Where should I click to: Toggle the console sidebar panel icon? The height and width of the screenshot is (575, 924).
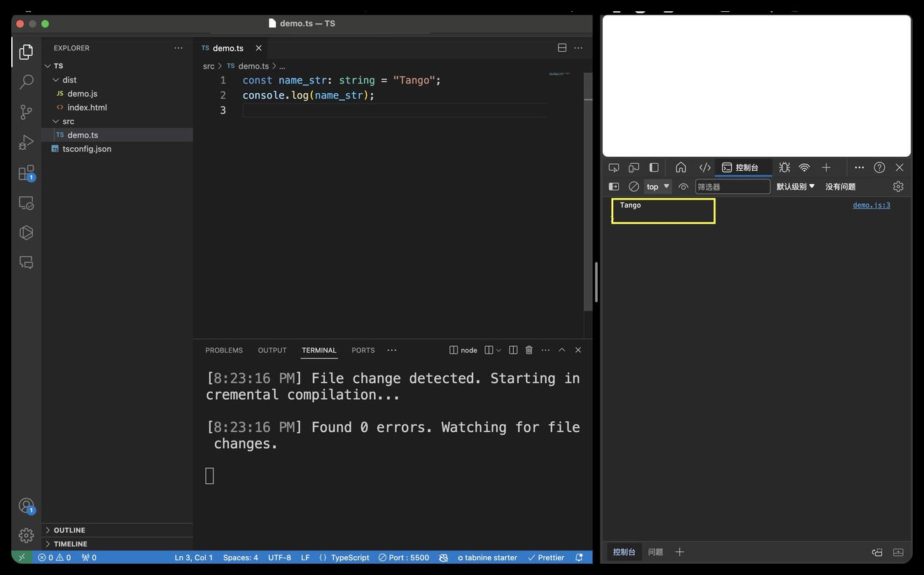[x=614, y=186]
